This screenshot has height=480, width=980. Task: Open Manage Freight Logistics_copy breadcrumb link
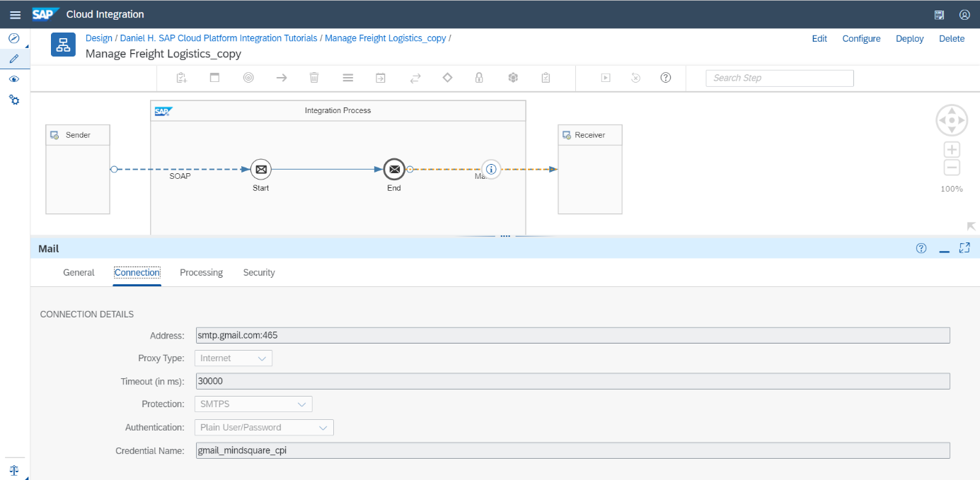[386, 38]
